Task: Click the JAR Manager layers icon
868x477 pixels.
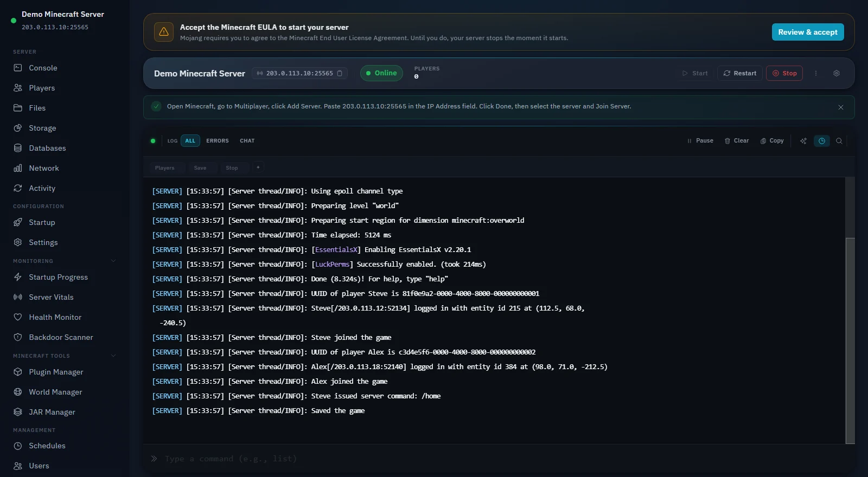Action: [x=18, y=412]
